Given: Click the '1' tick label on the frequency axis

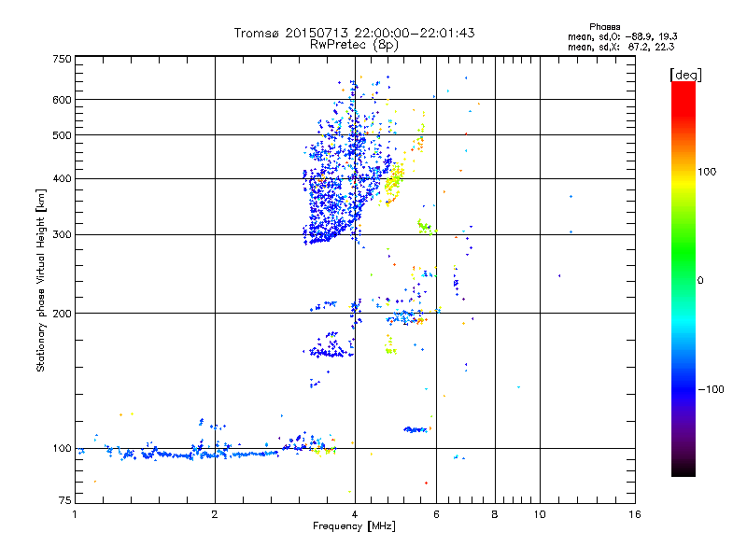Looking at the screenshot, I should [x=75, y=514].
